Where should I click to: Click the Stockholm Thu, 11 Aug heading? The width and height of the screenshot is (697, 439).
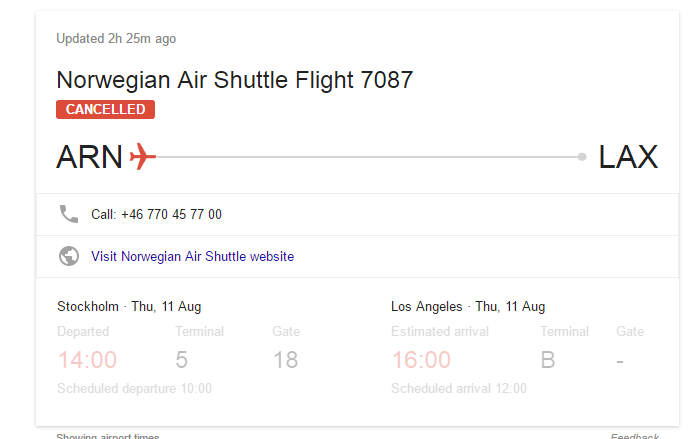[129, 307]
